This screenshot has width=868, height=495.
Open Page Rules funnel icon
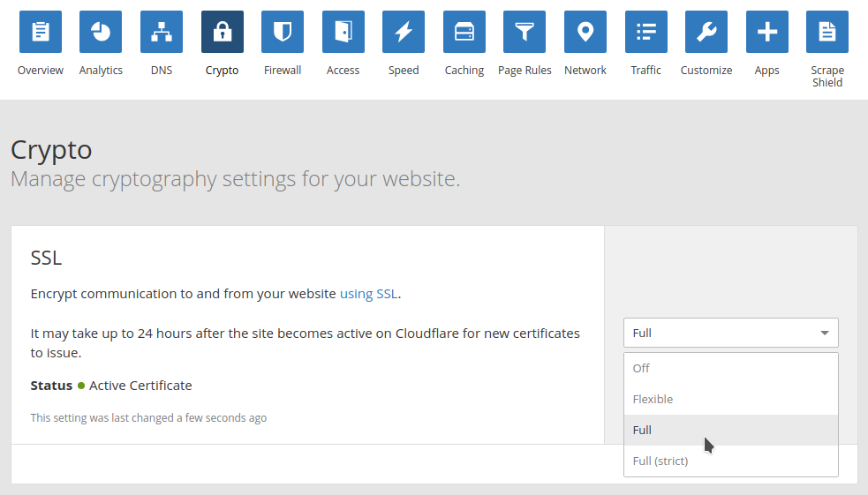(525, 33)
